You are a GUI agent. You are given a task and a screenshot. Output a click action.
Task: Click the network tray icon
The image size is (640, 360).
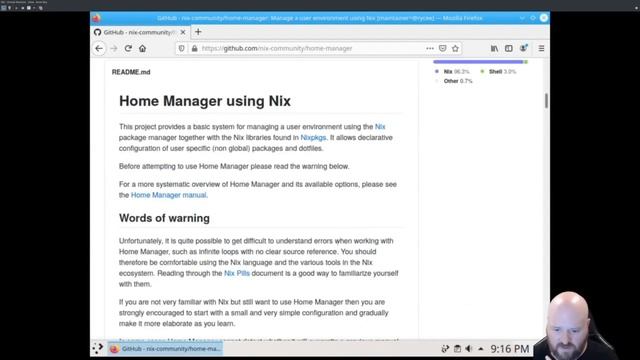(445, 349)
